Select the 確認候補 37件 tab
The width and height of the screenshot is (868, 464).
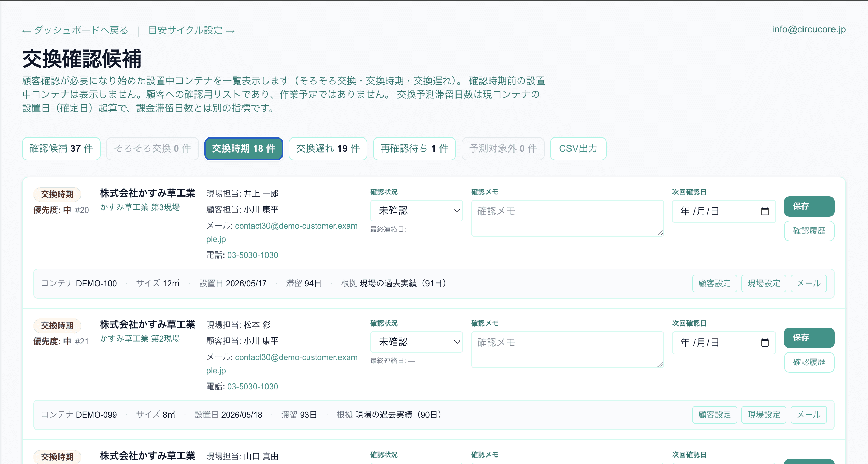[61, 148]
